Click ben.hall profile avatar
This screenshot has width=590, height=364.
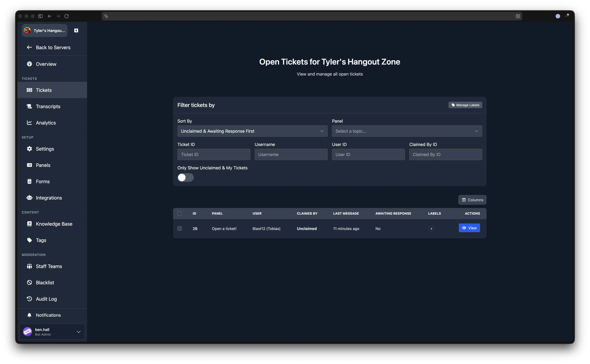point(27,332)
